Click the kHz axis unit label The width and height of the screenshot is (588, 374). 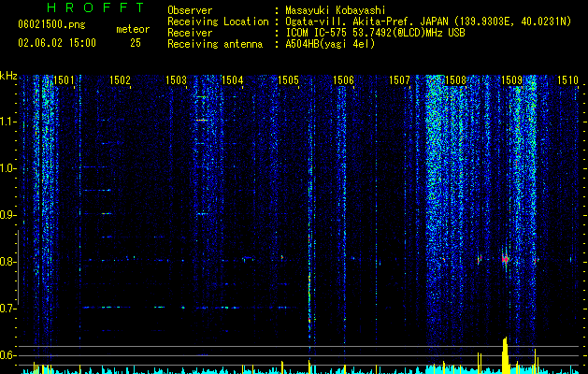[8, 76]
